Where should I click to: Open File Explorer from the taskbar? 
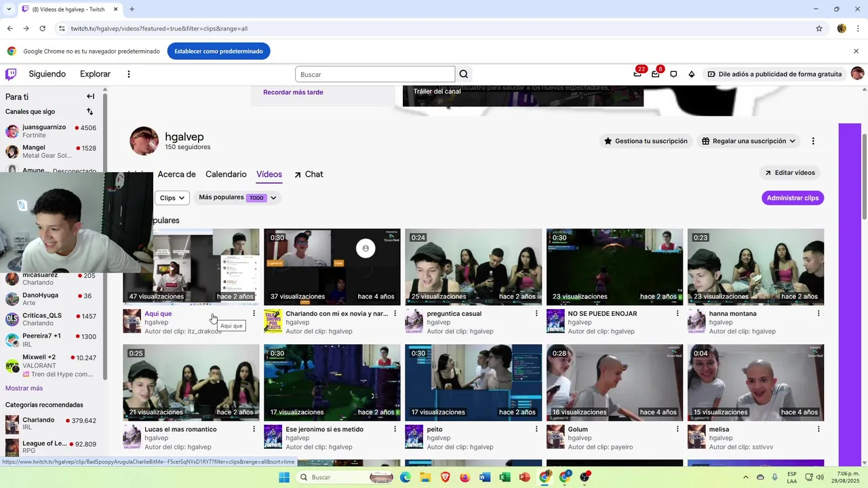(425, 477)
